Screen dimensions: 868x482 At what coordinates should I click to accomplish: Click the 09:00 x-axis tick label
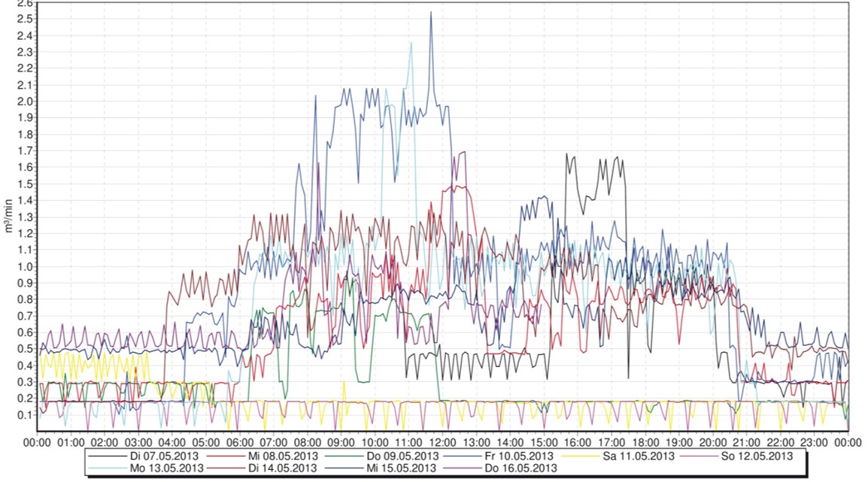(341, 443)
